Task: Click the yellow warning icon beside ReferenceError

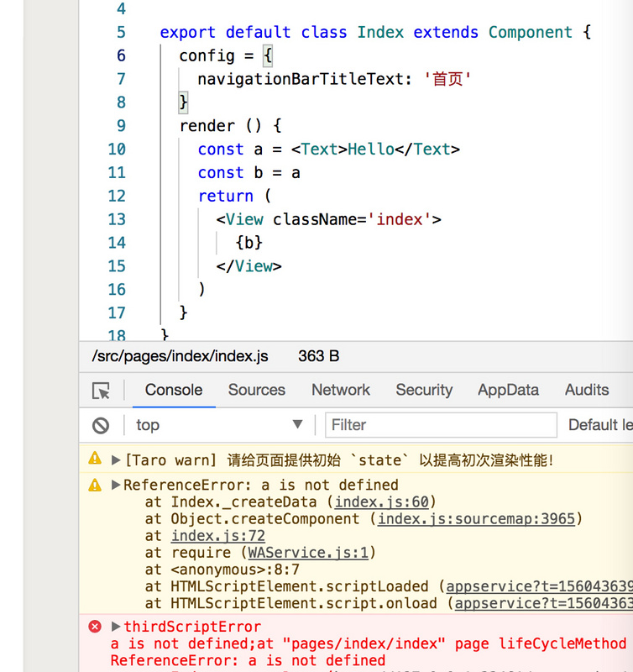Action: click(x=95, y=486)
